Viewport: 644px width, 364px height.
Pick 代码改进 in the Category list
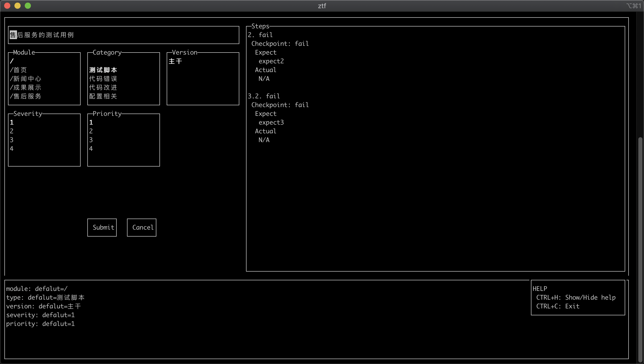click(x=103, y=88)
